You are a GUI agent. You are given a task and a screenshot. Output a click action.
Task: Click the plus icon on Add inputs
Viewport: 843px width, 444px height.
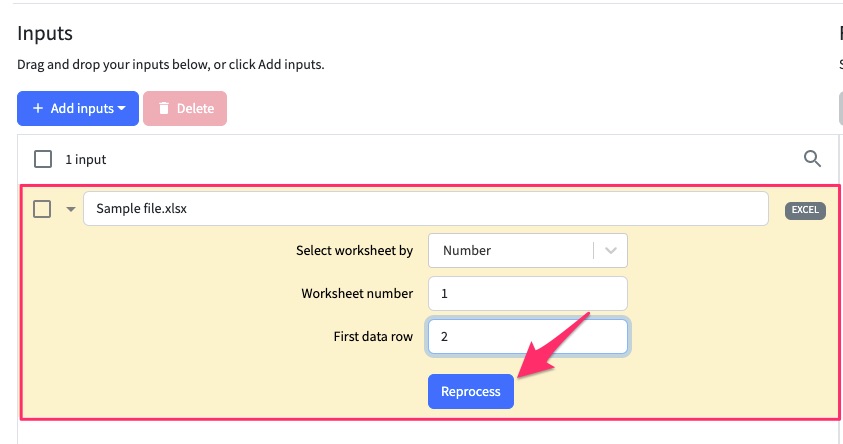[x=38, y=108]
